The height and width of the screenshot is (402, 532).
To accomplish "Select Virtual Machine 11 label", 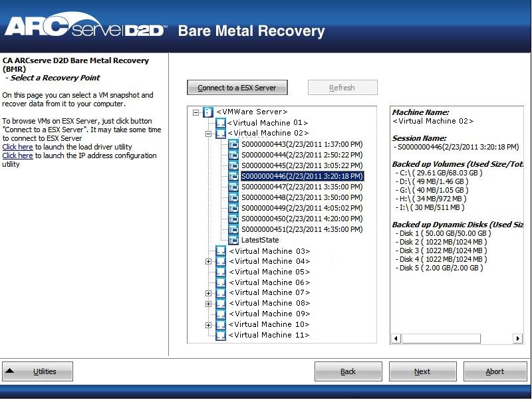I will tap(269, 336).
